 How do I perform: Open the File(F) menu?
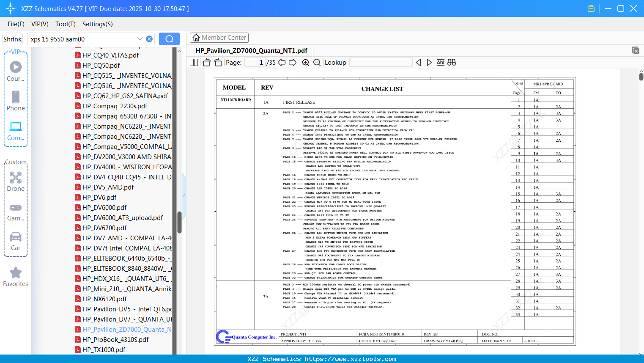(16, 24)
